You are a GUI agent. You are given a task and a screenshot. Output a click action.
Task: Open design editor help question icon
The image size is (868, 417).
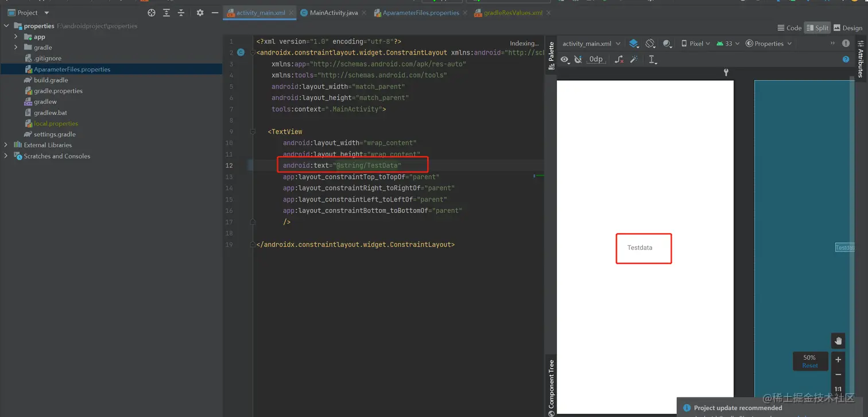(846, 59)
